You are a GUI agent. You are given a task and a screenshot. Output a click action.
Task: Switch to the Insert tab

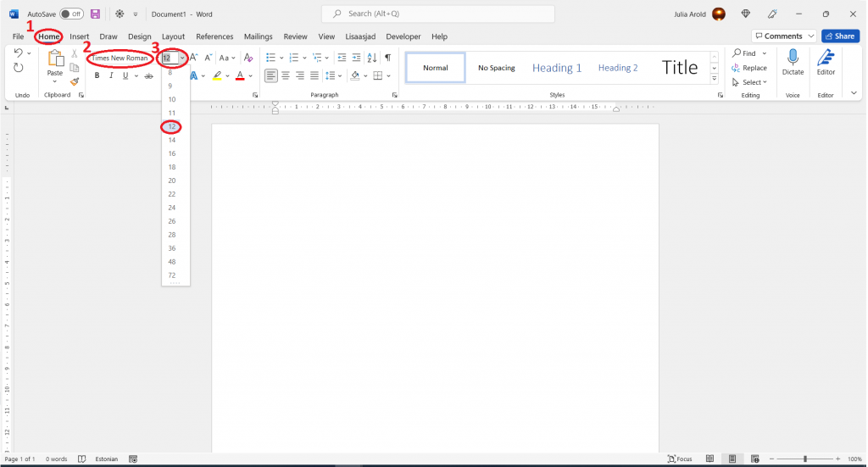click(x=79, y=36)
